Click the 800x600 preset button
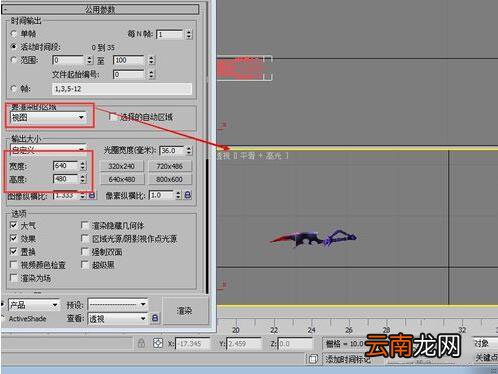498x374 pixels. (170, 179)
